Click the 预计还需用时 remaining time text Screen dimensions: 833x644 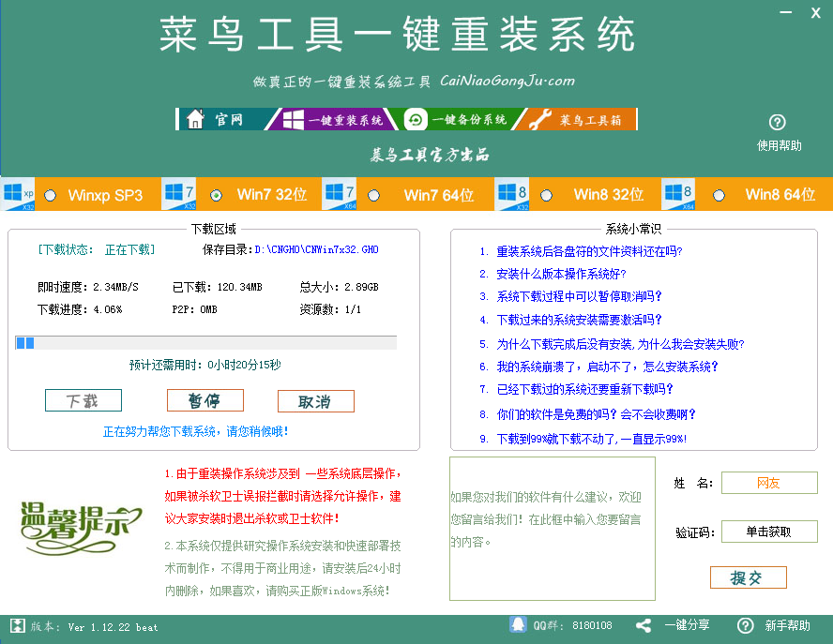tap(205, 365)
